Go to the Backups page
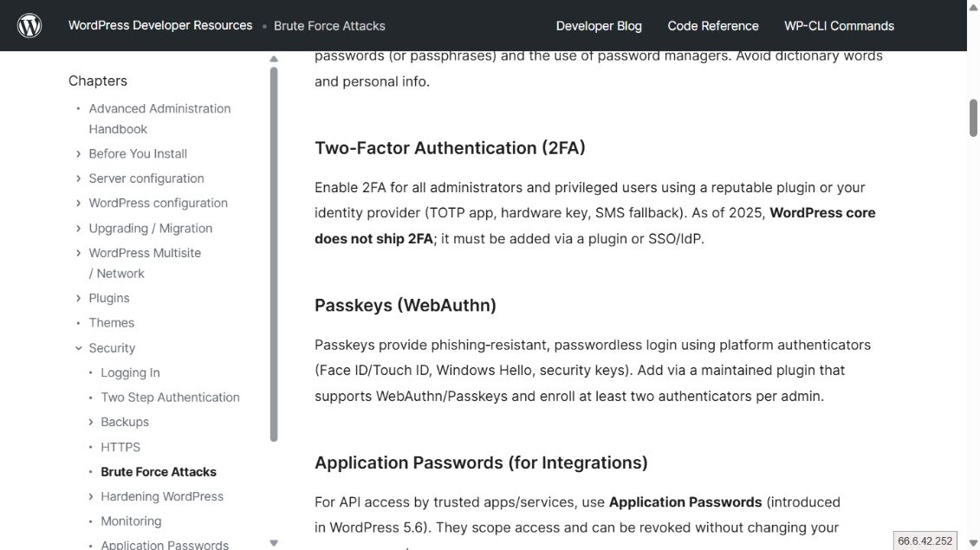 tap(125, 422)
